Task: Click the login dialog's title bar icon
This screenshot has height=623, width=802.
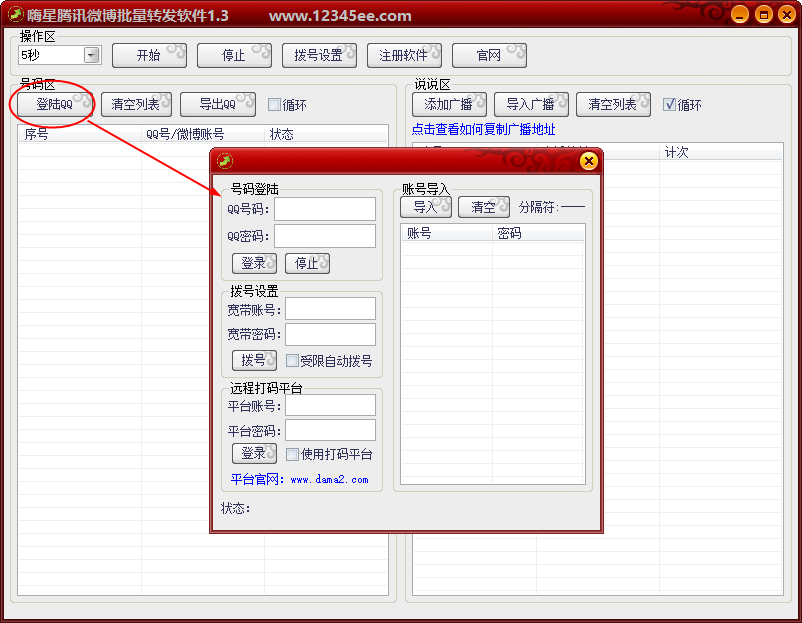Action: (225, 161)
